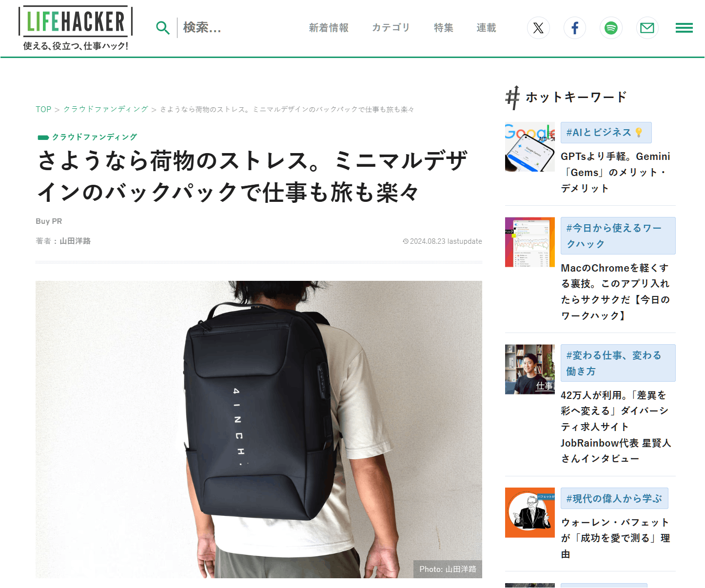Image resolution: width=705 pixels, height=588 pixels.
Task: Open the JobRainbow interview article link
Action: (616, 427)
